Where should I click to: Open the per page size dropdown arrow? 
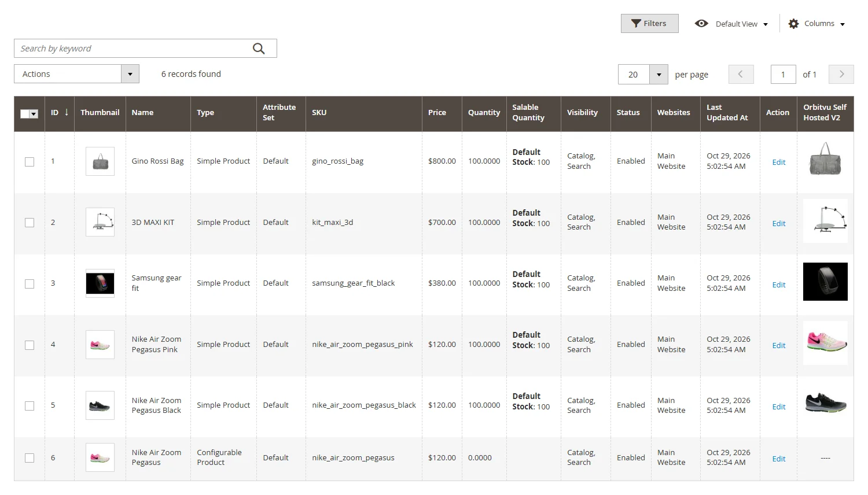pyautogui.click(x=659, y=75)
